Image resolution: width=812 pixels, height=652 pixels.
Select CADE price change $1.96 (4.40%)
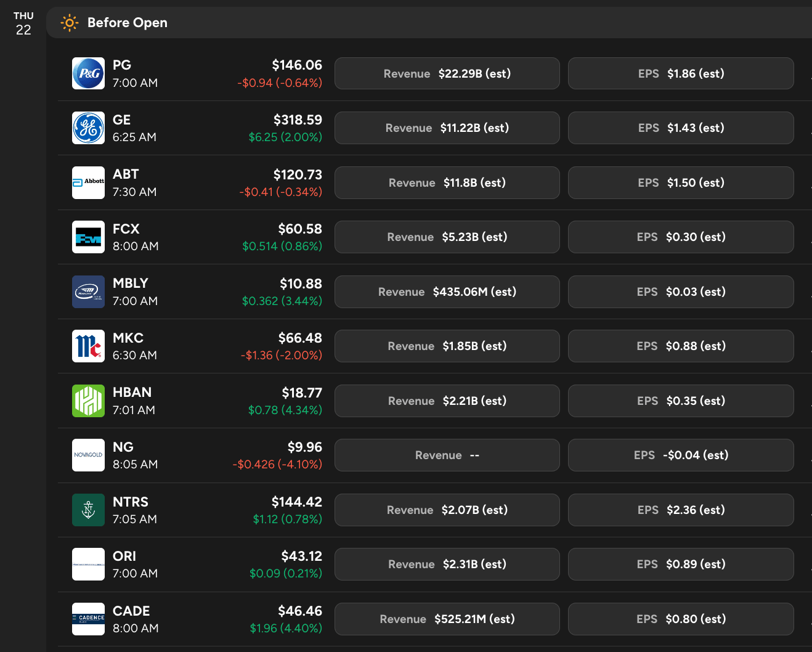tap(286, 628)
